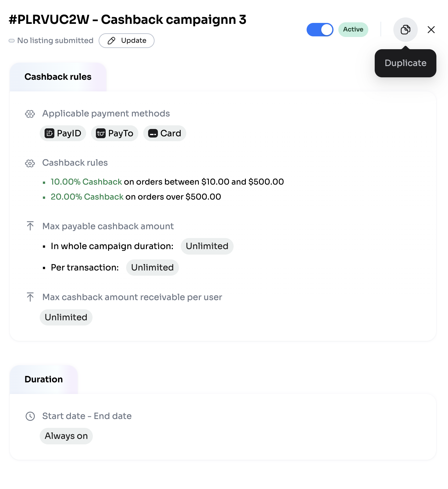This screenshot has width=448, height=489.
Task: Click the Duplicate campaign icon
Action: tap(405, 30)
